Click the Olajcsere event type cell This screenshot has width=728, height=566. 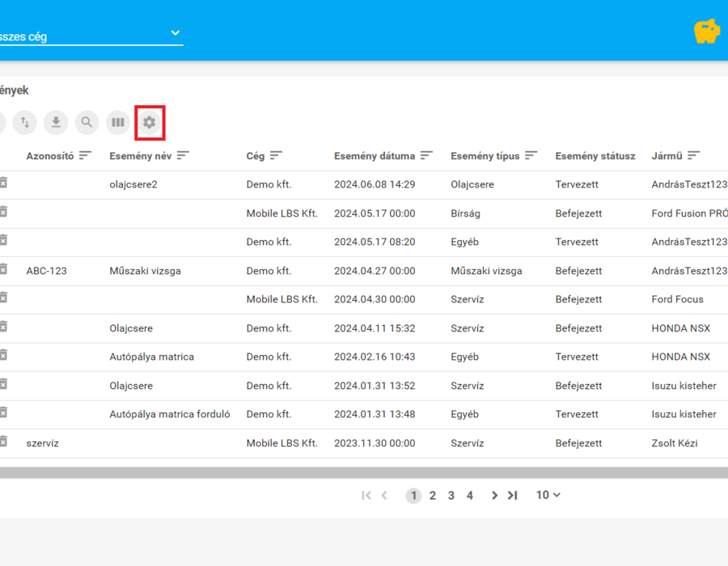pyautogui.click(x=472, y=184)
